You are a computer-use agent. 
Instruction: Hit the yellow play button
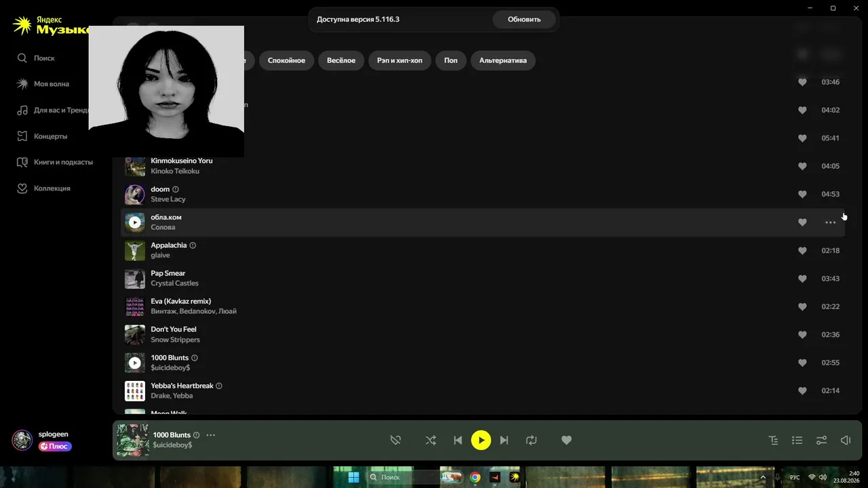click(x=481, y=441)
